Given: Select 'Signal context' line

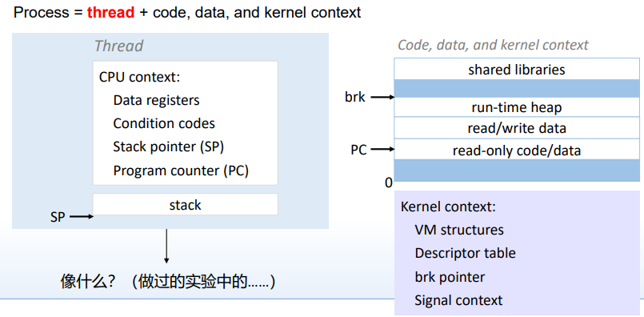Looking at the screenshot, I should click(x=458, y=300).
